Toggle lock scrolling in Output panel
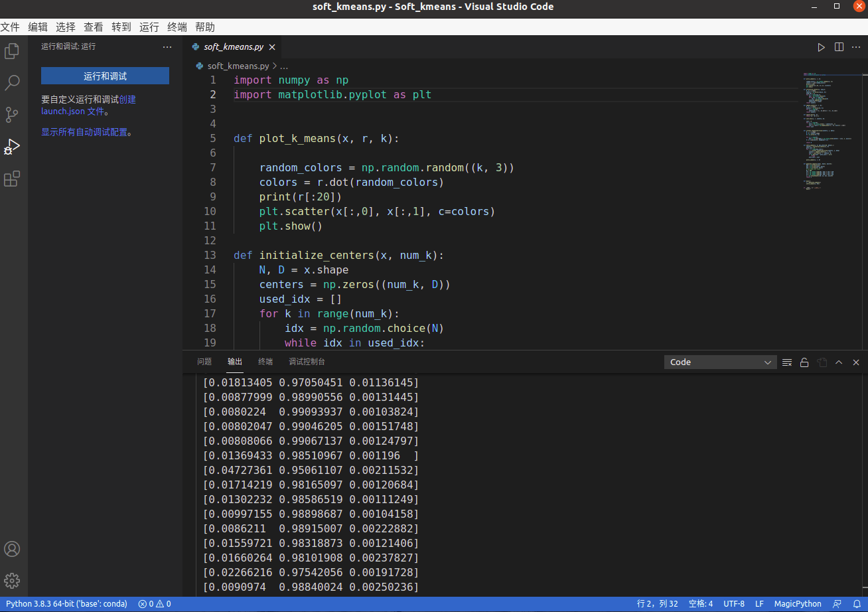868x612 pixels. point(804,362)
